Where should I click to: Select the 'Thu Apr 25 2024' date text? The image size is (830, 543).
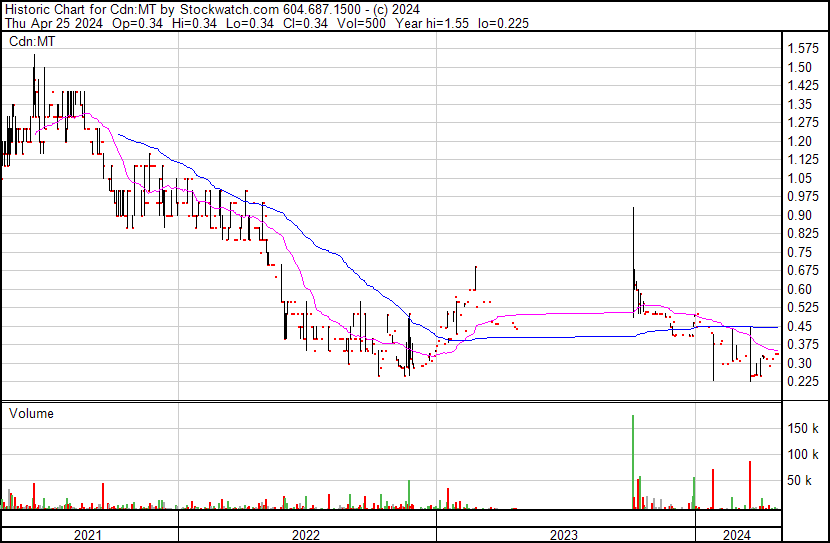(53, 23)
